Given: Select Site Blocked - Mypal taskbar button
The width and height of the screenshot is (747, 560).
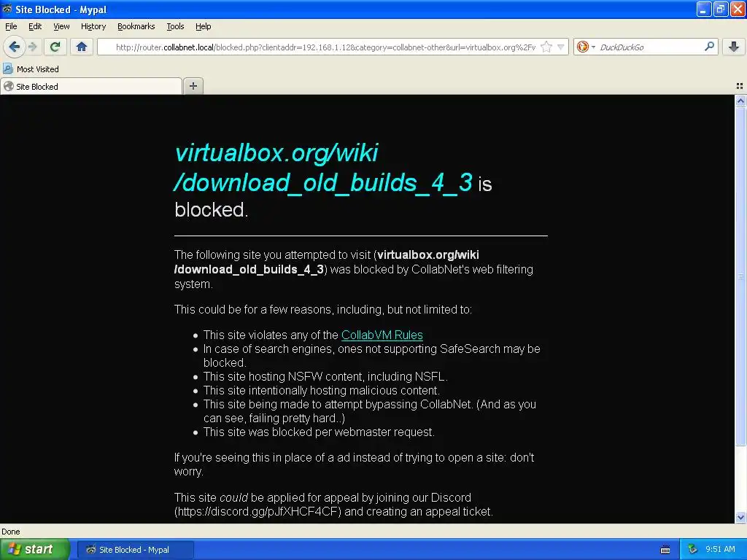Looking at the screenshot, I should [135, 550].
